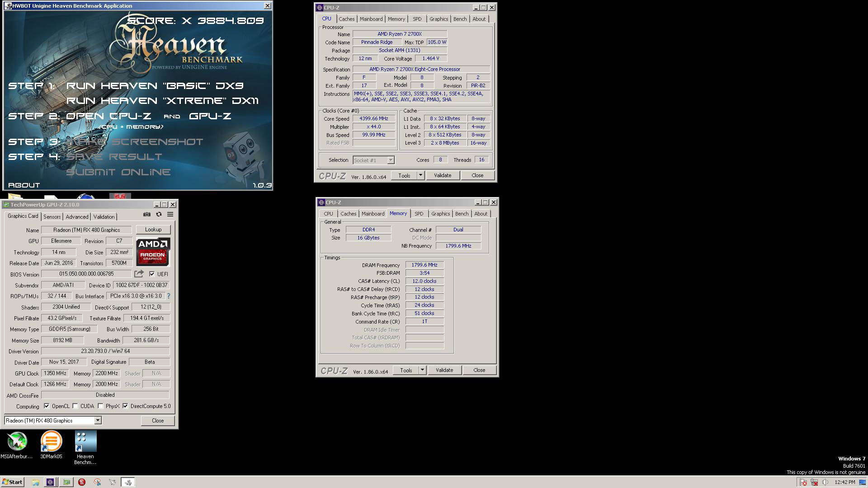Click the Core Speed 4399.66 MHz field

click(x=374, y=118)
